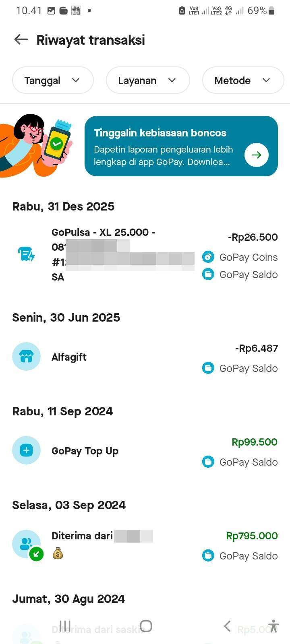290x644 pixels.
Task: Tap the white arrow button on the banner
Action: pyautogui.click(x=257, y=155)
